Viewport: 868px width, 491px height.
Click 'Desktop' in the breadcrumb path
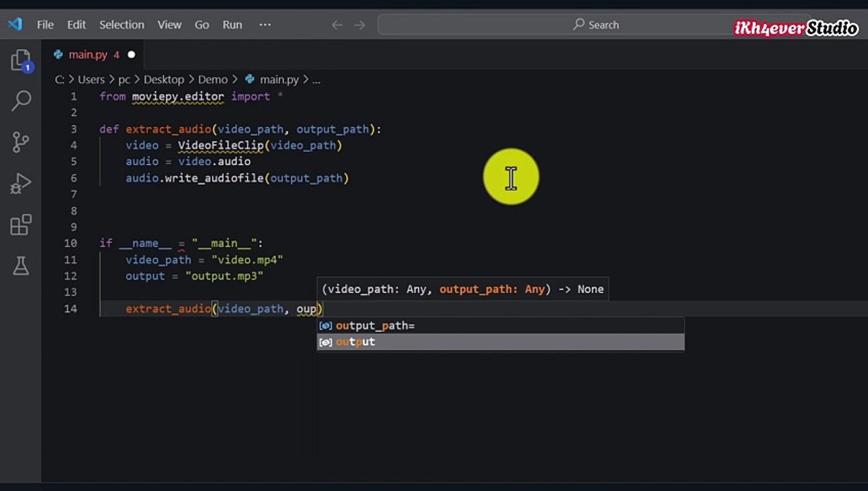pyautogui.click(x=164, y=79)
